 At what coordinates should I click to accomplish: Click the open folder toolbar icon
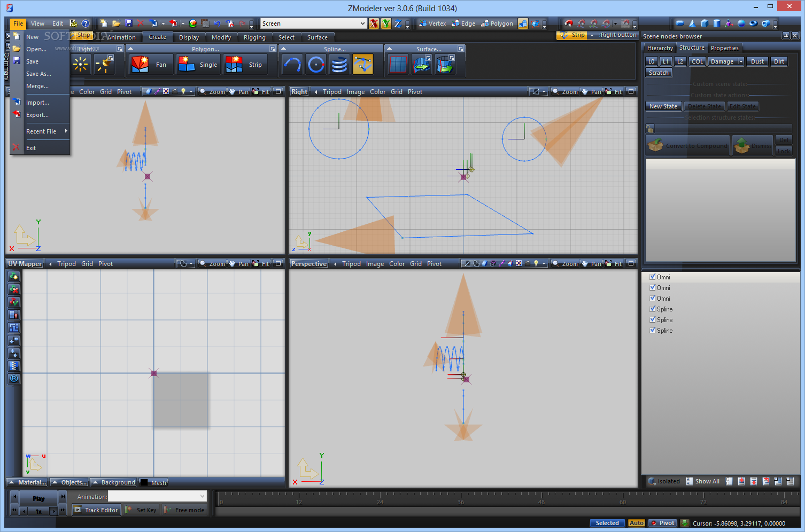coord(116,24)
